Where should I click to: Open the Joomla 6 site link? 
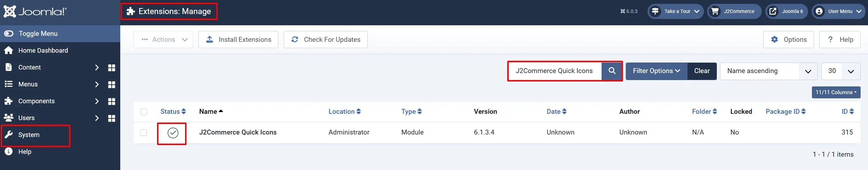[786, 11]
